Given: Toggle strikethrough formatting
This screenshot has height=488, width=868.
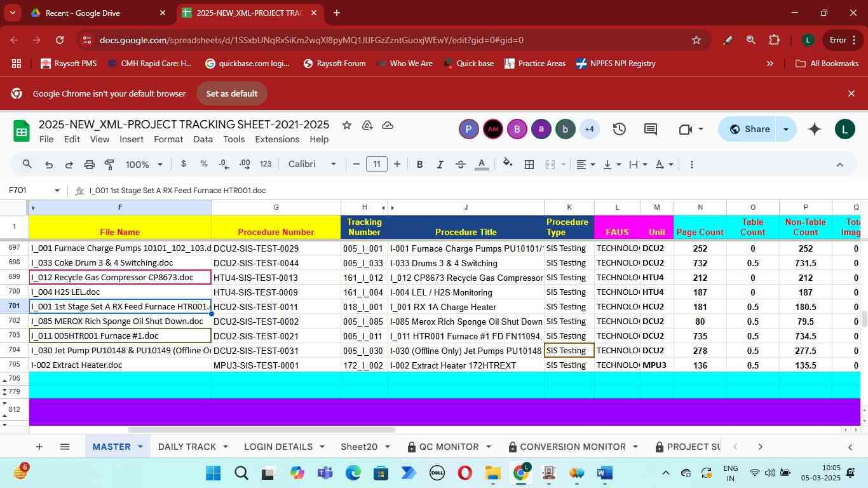Looking at the screenshot, I should (x=461, y=165).
